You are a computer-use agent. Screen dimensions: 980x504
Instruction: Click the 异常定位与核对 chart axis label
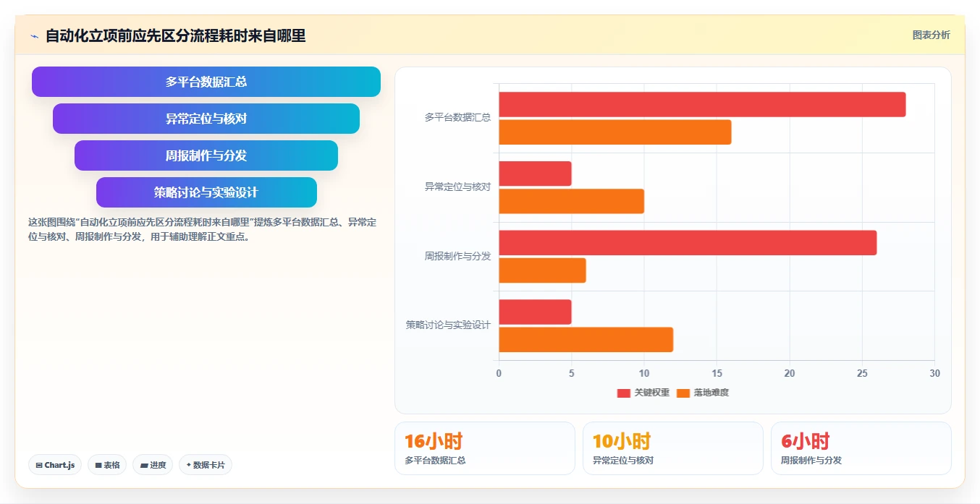point(457,187)
